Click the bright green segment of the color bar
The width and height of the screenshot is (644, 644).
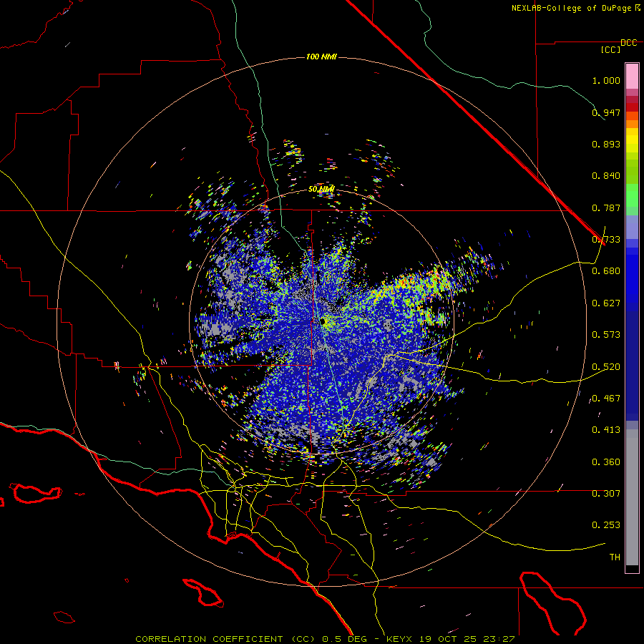632,195
